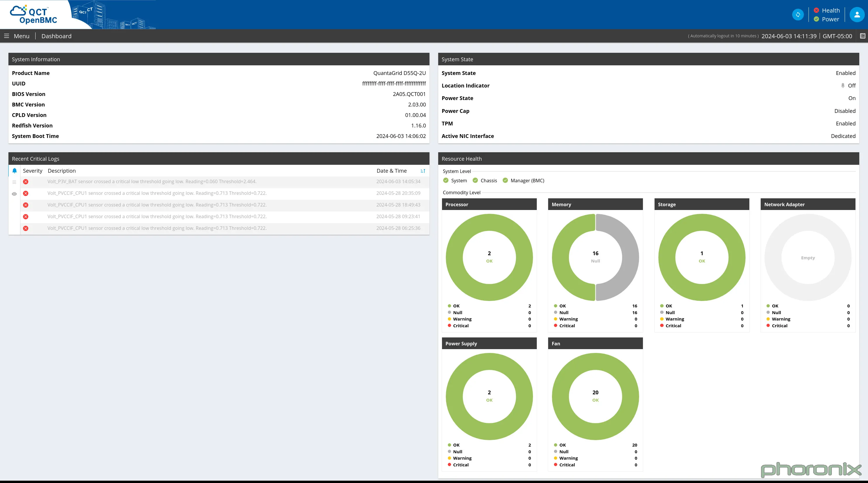Click the bell notification icon in Recent Critical Logs

[x=14, y=171]
